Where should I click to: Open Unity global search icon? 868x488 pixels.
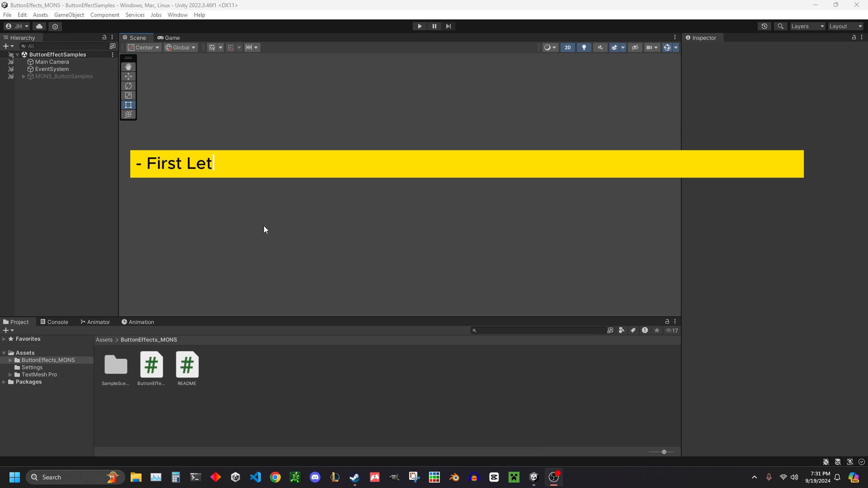click(x=780, y=26)
